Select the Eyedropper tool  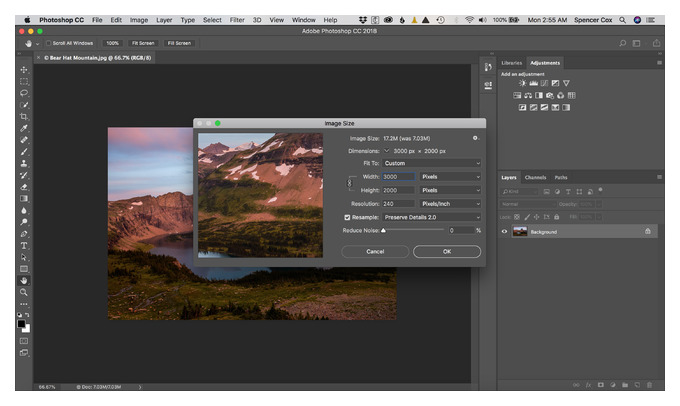click(24, 128)
